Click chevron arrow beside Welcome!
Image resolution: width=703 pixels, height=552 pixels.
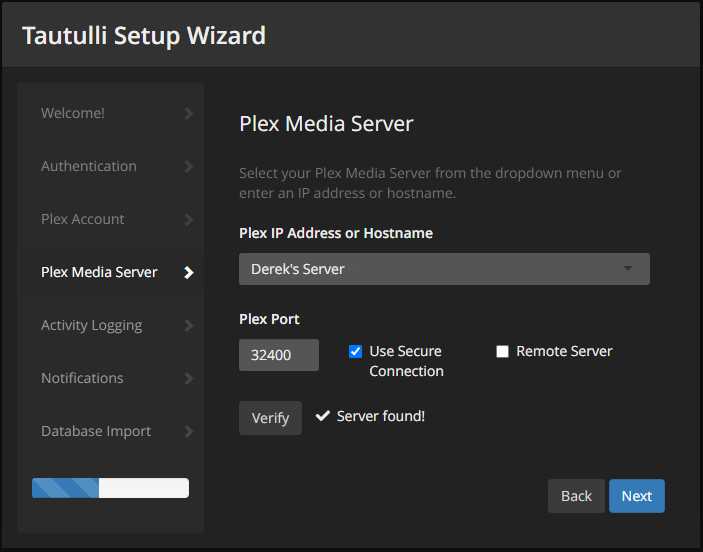[x=189, y=113]
